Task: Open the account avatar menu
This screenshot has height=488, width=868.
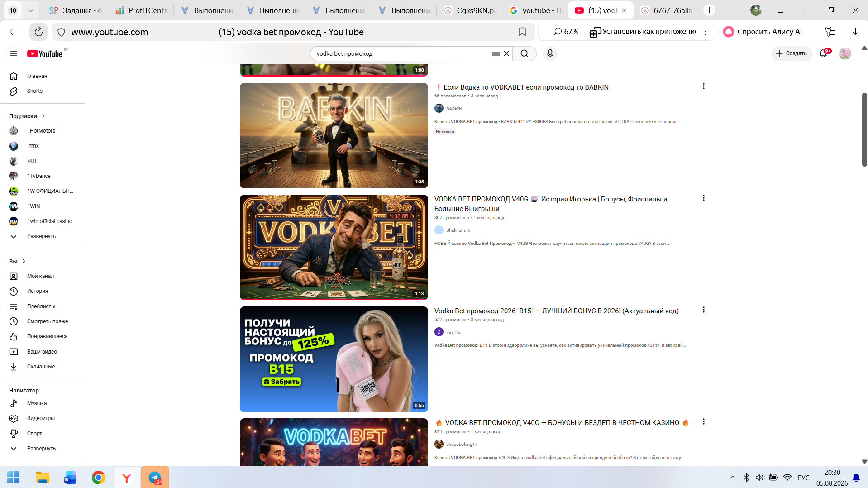Action: 845,53
